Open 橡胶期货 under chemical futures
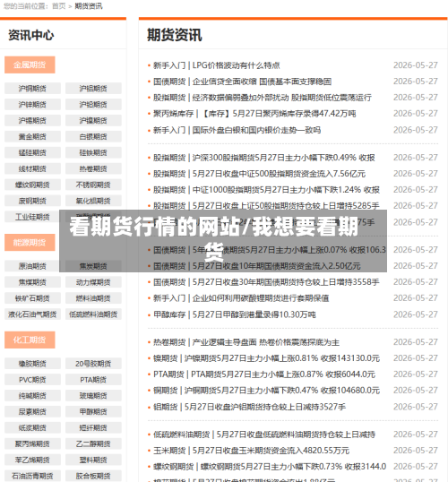 point(32,364)
